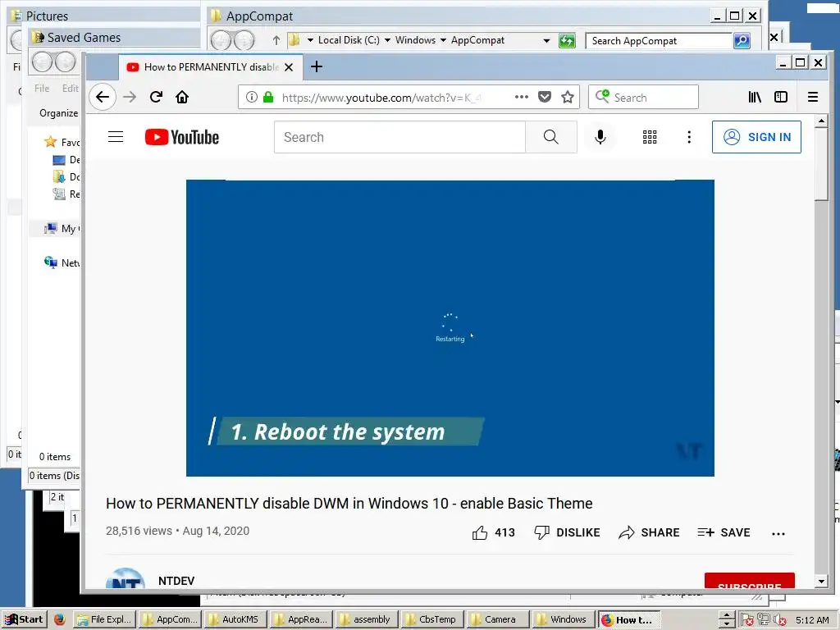Image resolution: width=840 pixels, height=630 pixels.
Task: Open YouTube apps grid
Action: click(650, 137)
